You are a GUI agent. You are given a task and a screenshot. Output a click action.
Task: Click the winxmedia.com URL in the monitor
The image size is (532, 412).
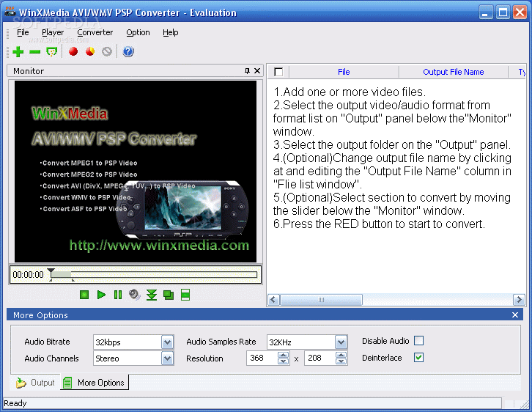coord(159,245)
